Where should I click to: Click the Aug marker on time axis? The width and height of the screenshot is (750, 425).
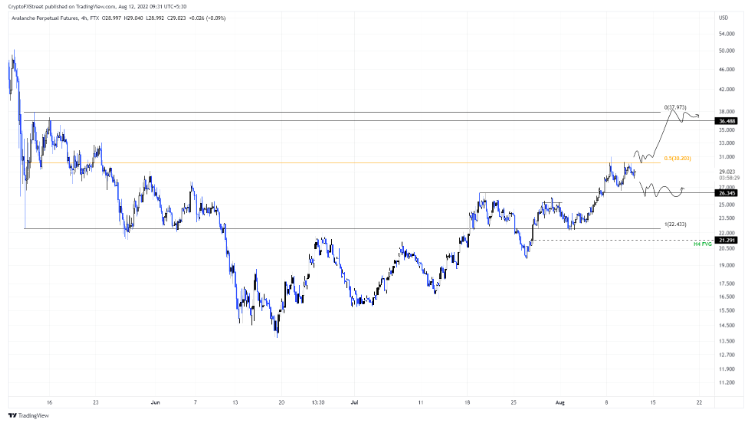tap(560, 403)
